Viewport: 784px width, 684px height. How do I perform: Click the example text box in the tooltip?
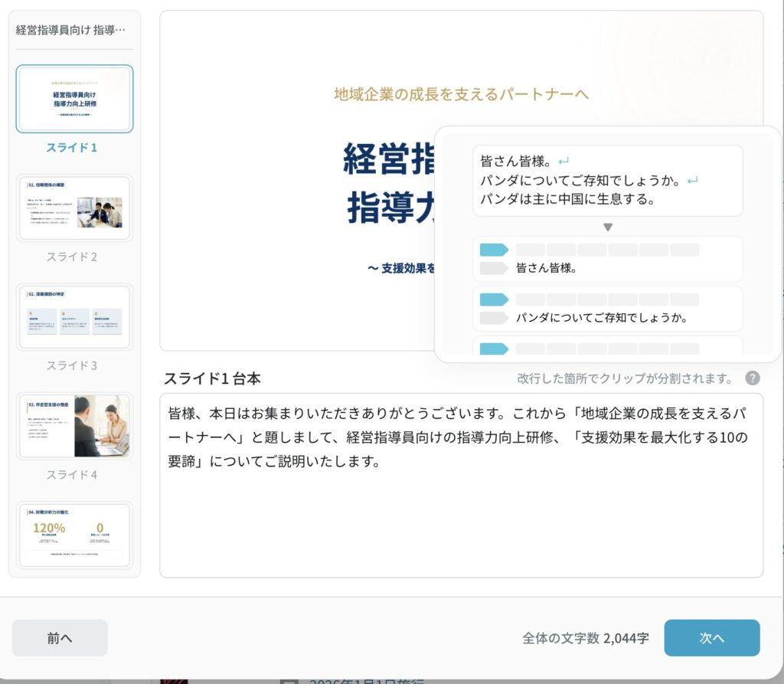(607, 181)
